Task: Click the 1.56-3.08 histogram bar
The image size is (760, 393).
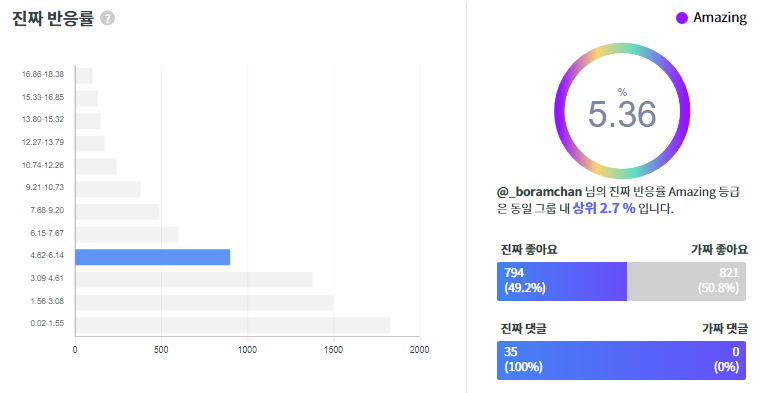Action: [x=205, y=302]
